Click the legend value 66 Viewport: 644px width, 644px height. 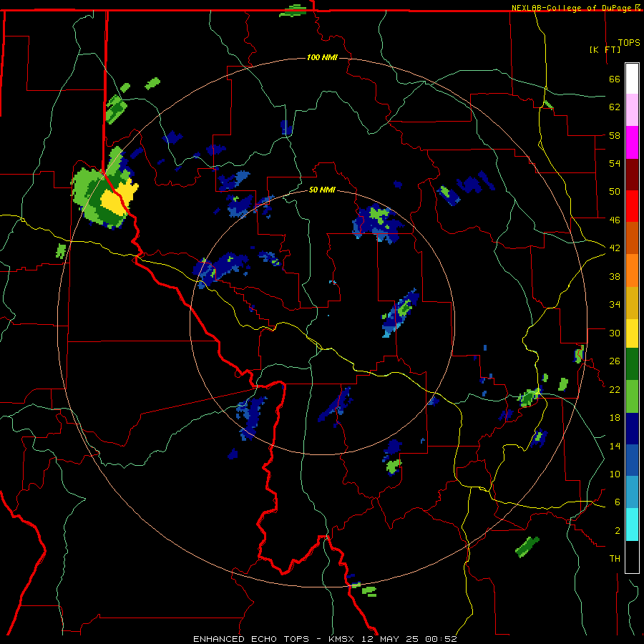615,79
